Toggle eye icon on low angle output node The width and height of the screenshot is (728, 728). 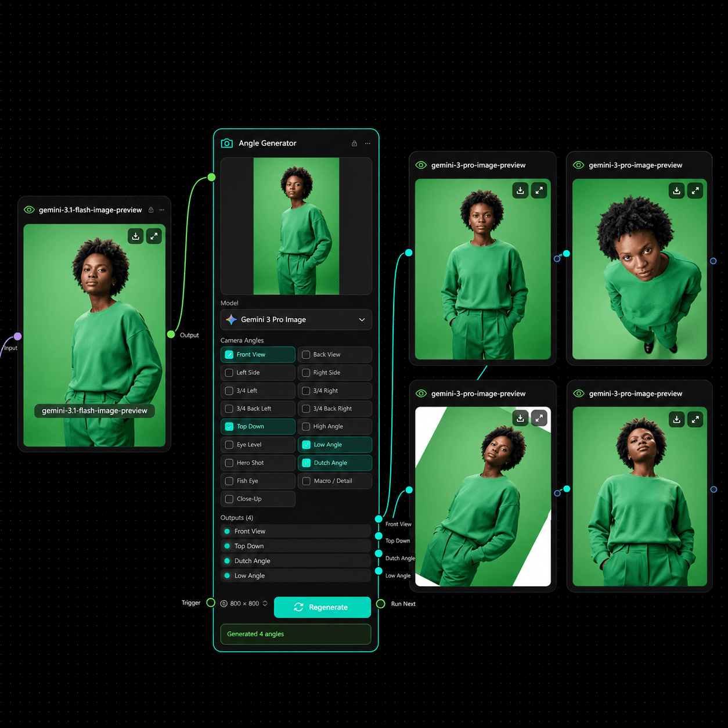578,394
